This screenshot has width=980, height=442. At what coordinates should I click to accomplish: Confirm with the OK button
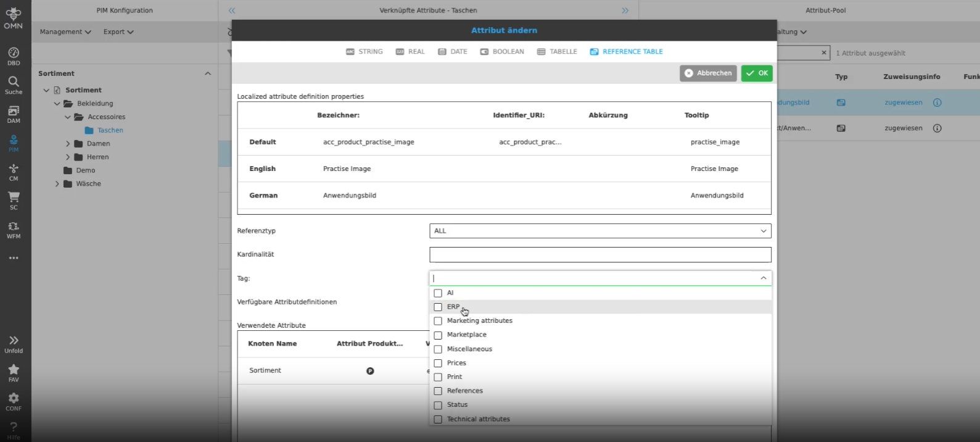(x=757, y=73)
